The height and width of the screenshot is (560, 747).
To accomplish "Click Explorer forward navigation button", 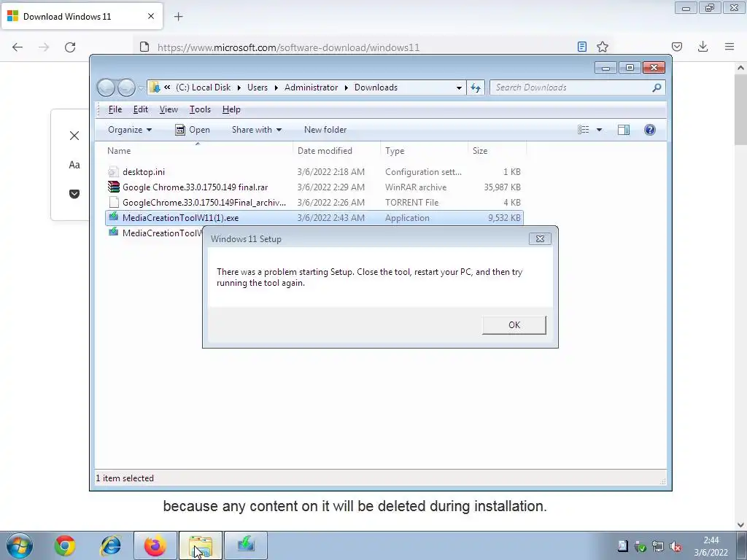I will (126, 87).
